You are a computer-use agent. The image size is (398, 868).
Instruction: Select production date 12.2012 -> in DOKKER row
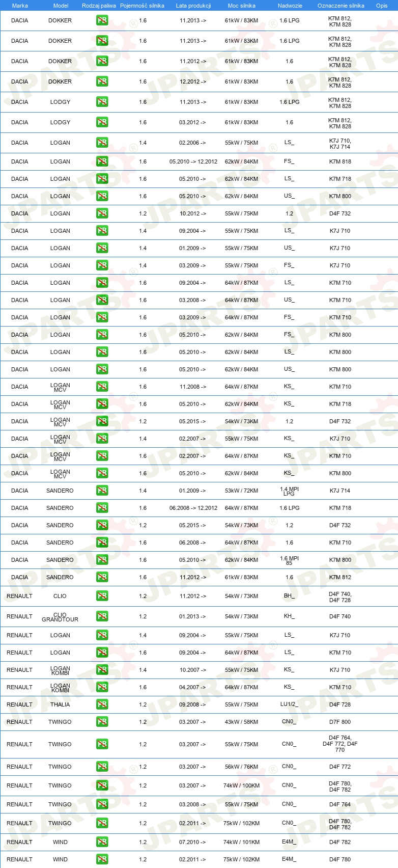click(x=192, y=82)
